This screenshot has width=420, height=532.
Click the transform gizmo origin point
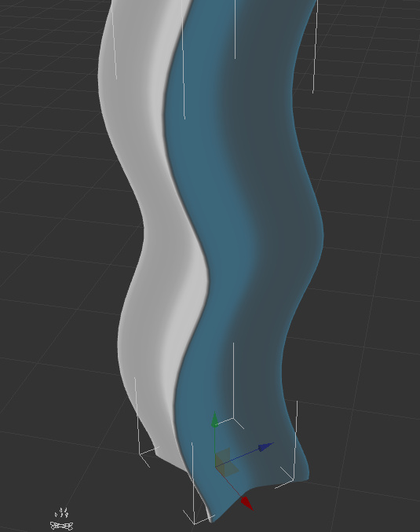pos(216,467)
